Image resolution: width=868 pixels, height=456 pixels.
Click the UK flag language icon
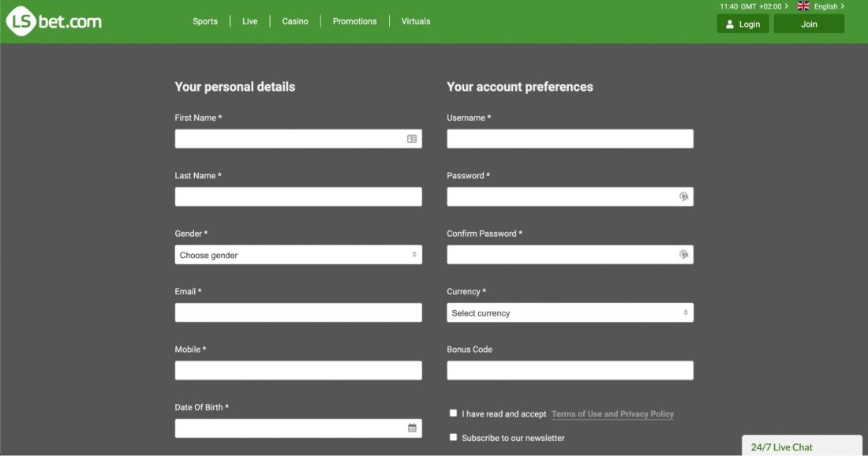point(803,6)
